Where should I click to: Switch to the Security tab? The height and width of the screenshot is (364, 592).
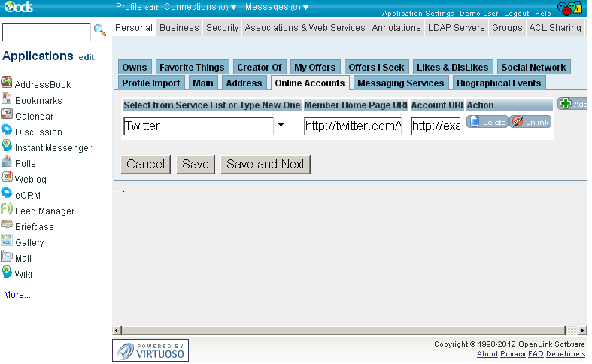(x=222, y=28)
